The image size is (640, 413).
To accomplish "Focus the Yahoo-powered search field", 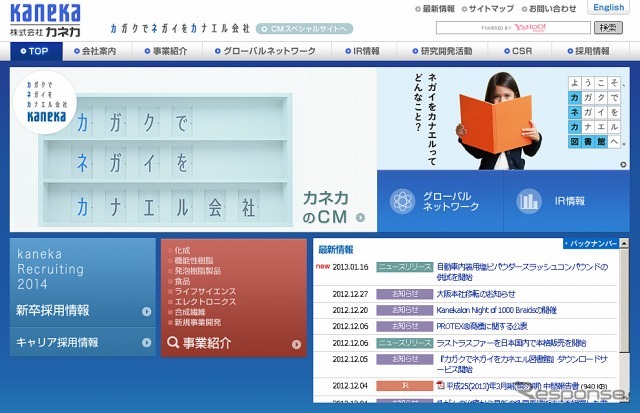I will [x=513, y=28].
